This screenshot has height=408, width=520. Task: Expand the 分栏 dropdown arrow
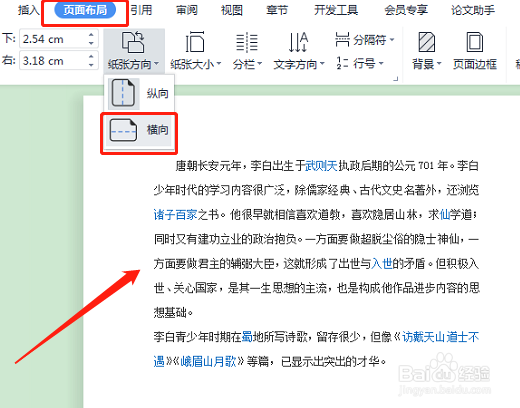pyautogui.click(x=260, y=63)
